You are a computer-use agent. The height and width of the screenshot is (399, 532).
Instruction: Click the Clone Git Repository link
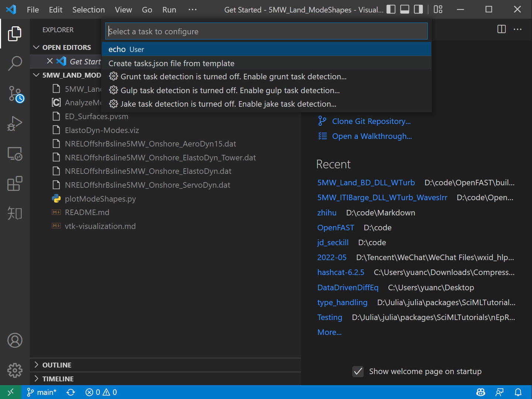[371, 121]
